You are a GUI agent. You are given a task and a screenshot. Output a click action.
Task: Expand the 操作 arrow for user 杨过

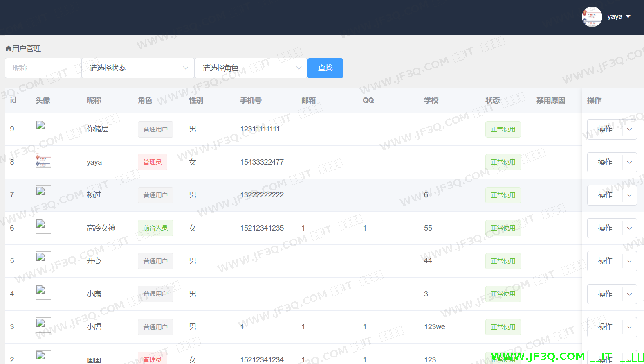[629, 195]
